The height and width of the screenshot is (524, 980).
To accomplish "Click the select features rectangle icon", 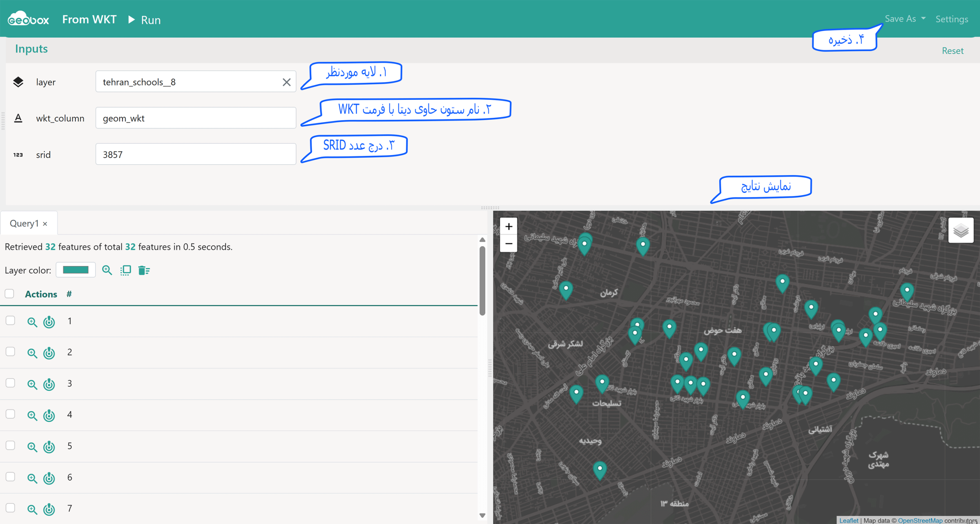I will 126,270.
